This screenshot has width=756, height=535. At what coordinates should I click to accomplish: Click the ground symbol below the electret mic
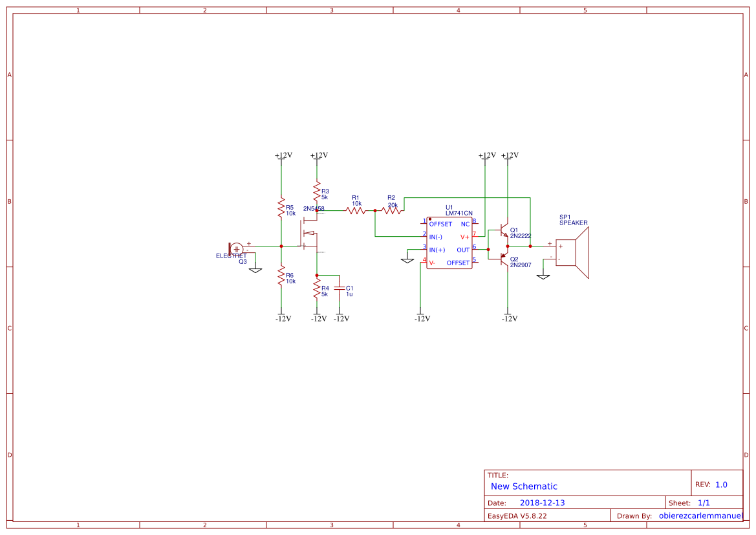[x=256, y=270]
